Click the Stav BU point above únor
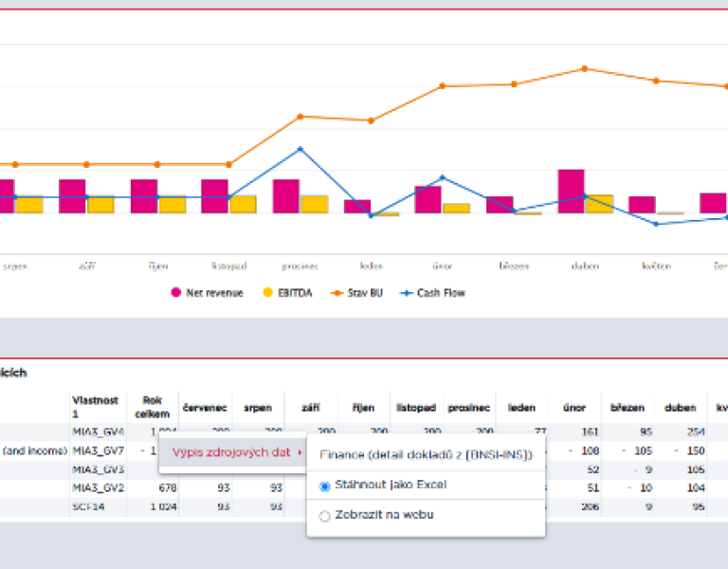728x569 pixels. pyautogui.click(x=442, y=86)
